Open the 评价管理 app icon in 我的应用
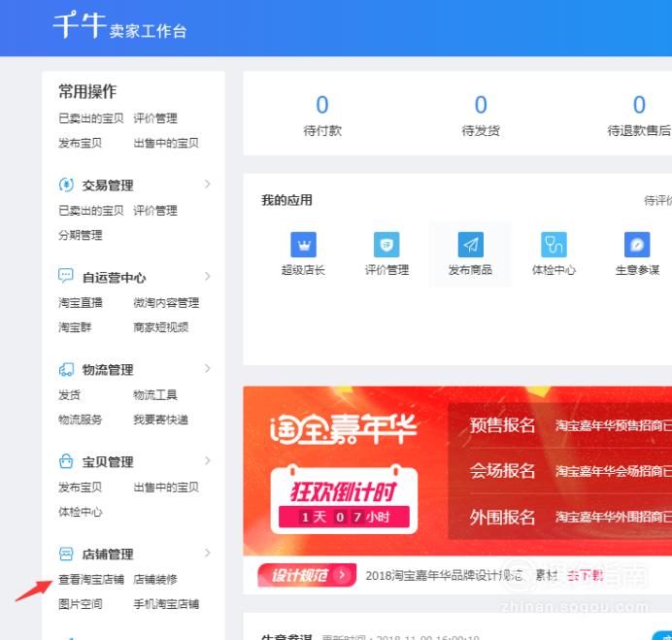Screen dimensions: 672x640 click(386, 245)
